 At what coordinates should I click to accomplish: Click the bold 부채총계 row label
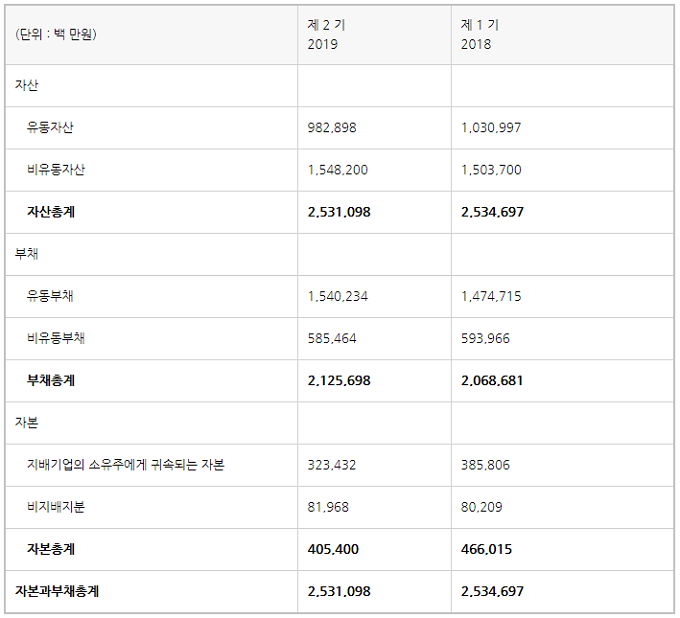(51, 380)
